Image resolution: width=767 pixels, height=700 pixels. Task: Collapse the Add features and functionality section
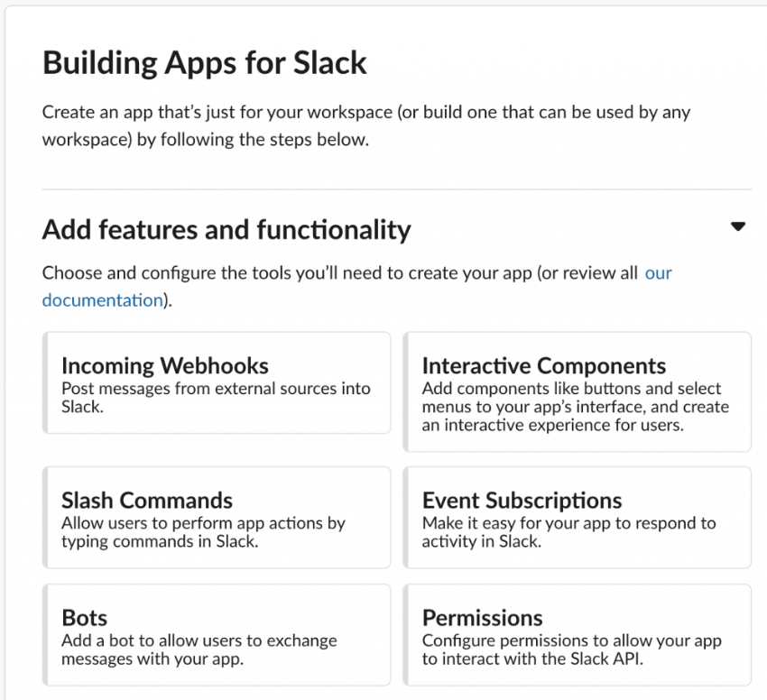tap(737, 226)
